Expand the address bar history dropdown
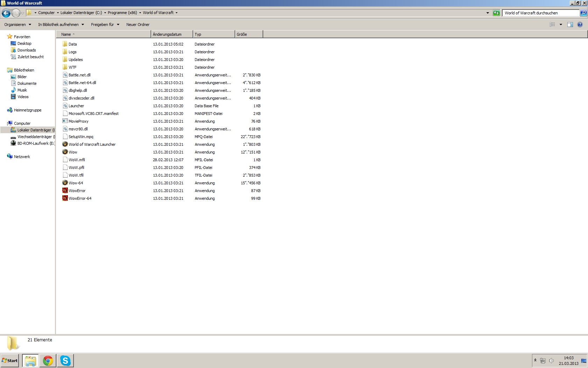The height and width of the screenshot is (368, 588). click(x=488, y=13)
